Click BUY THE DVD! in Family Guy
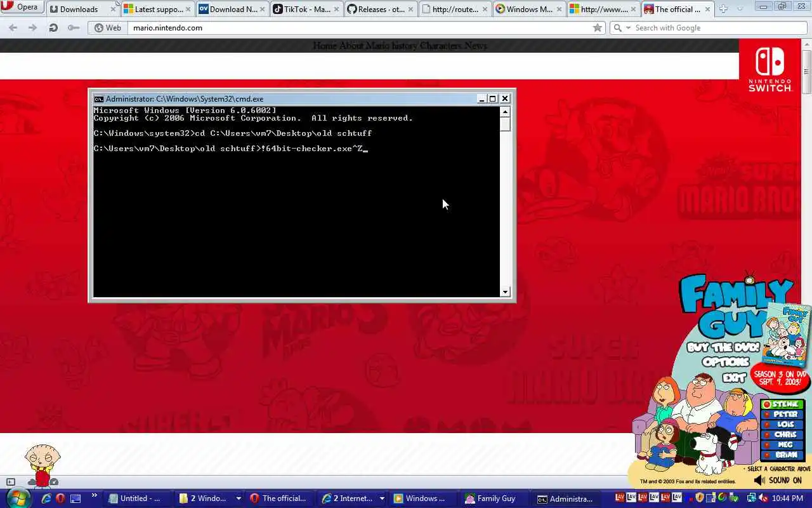The width and height of the screenshot is (812, 508). (724, 348)
